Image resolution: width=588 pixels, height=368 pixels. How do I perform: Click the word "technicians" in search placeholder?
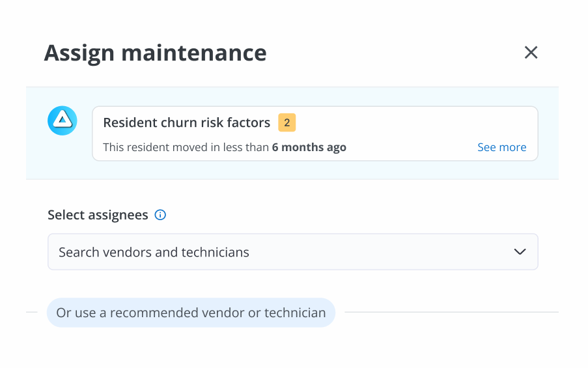pos(215,252)
